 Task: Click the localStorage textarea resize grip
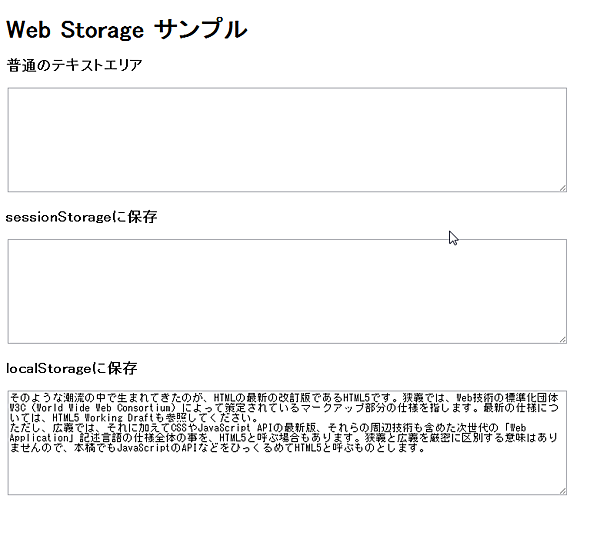(x=562, y=490)
